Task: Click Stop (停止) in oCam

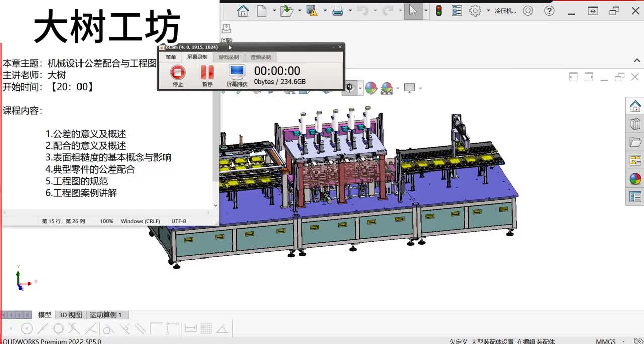Action: [x=178, y=76]
